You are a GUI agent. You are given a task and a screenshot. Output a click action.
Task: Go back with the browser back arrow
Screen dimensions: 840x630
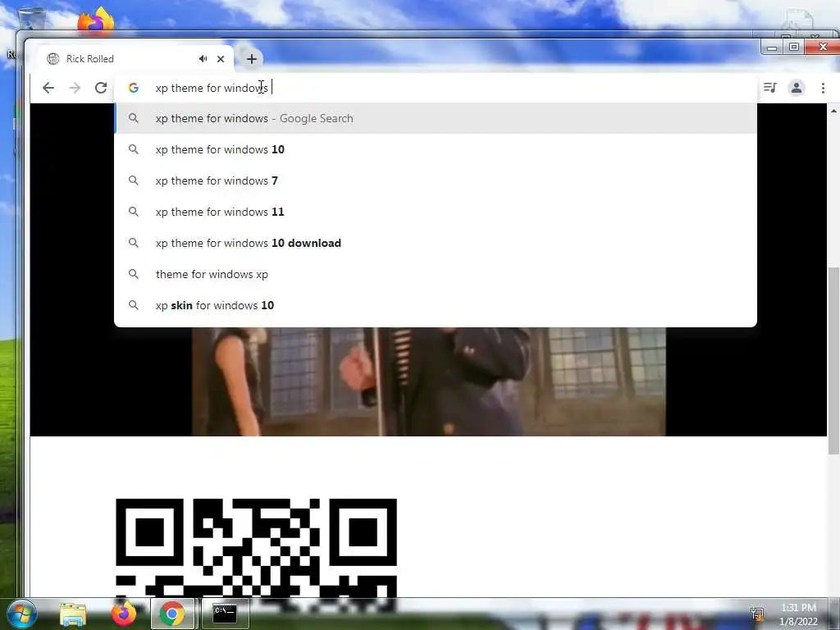pos(48,88)
